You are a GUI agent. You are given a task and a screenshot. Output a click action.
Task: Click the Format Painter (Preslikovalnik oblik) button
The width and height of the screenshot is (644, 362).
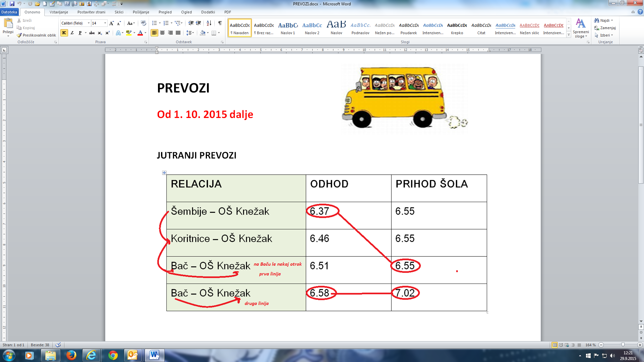click(x=37, y=35)
